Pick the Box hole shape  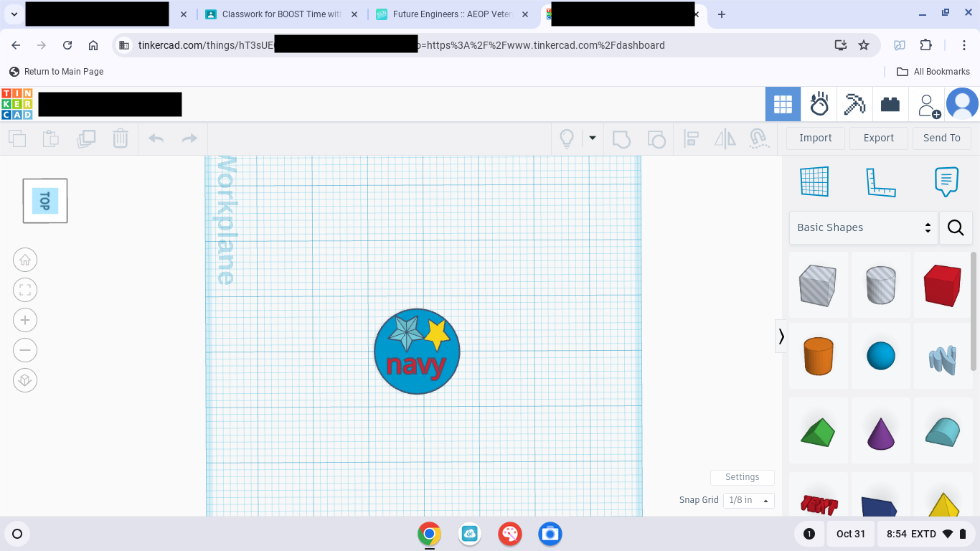coord(818,285)
